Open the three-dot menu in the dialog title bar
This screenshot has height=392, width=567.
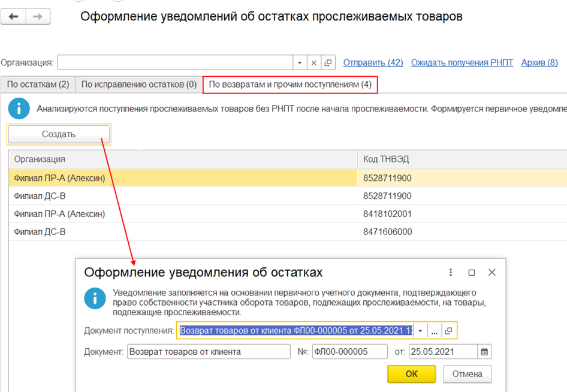coord(451,272)
